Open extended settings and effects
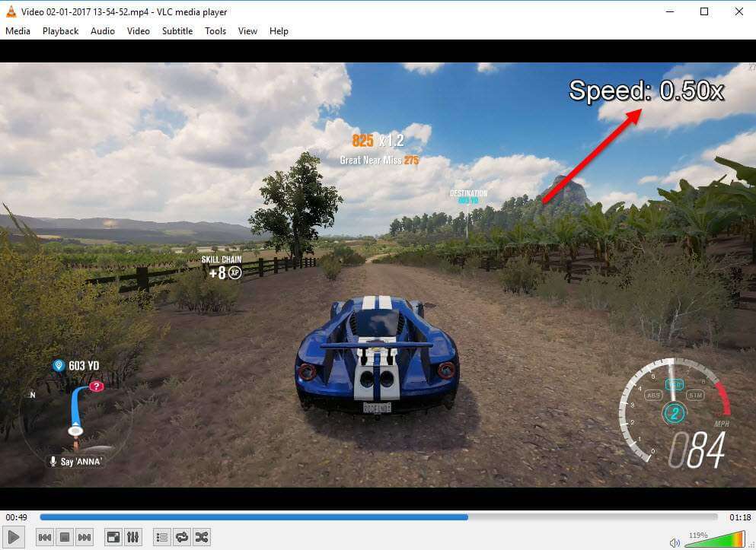The width and height of the screenshot is (756, 550). tap(133, 537)
